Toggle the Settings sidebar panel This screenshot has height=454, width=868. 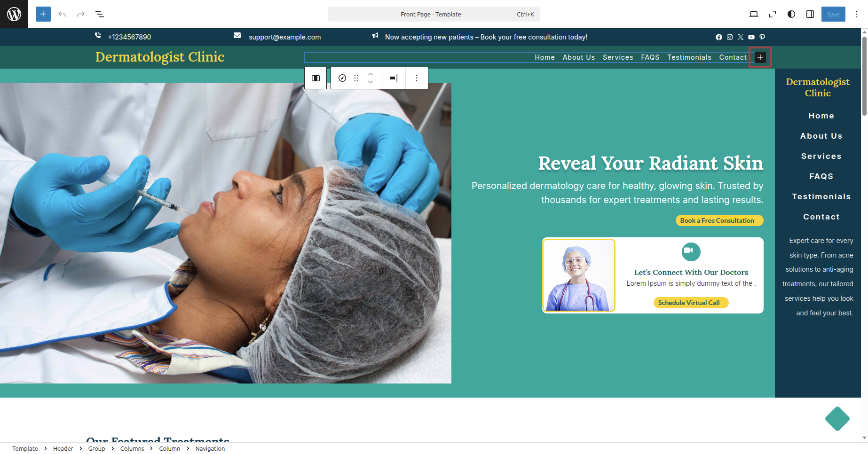coord(810,14)
